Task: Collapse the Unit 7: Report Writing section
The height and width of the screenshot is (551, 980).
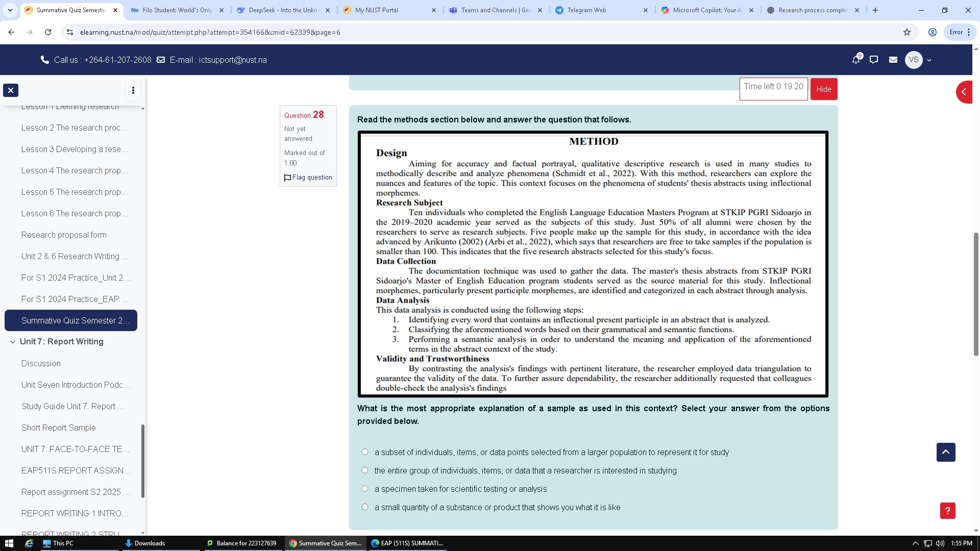Action: pyautogui.click(x=13, y=342)
